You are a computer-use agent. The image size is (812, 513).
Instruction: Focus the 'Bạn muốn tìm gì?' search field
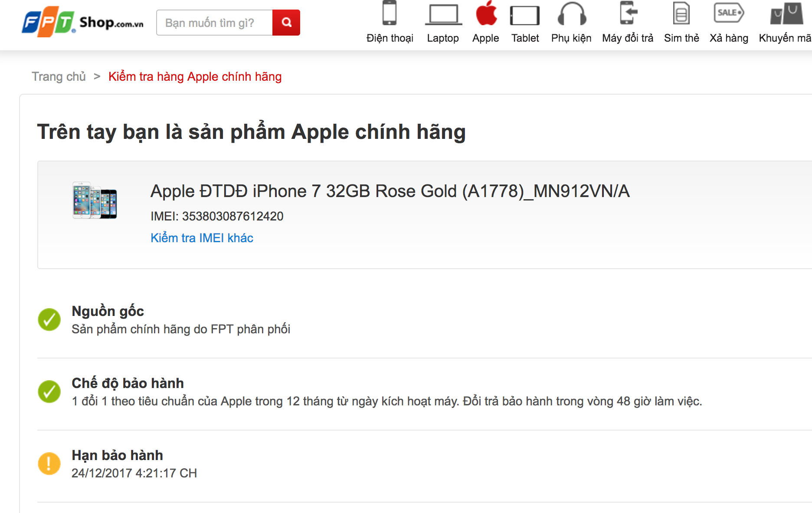[215, 23]
